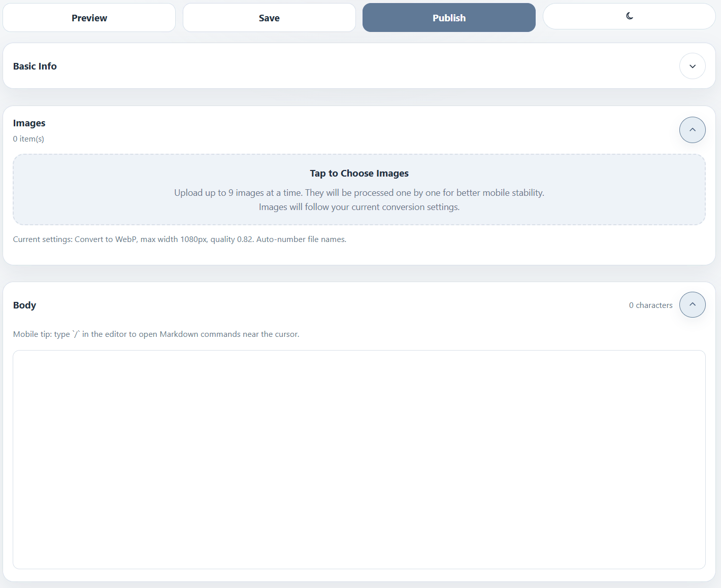Click the Mobile tip Markdown hint text
This screenshot has height=588, width=721.
(156, 334)
